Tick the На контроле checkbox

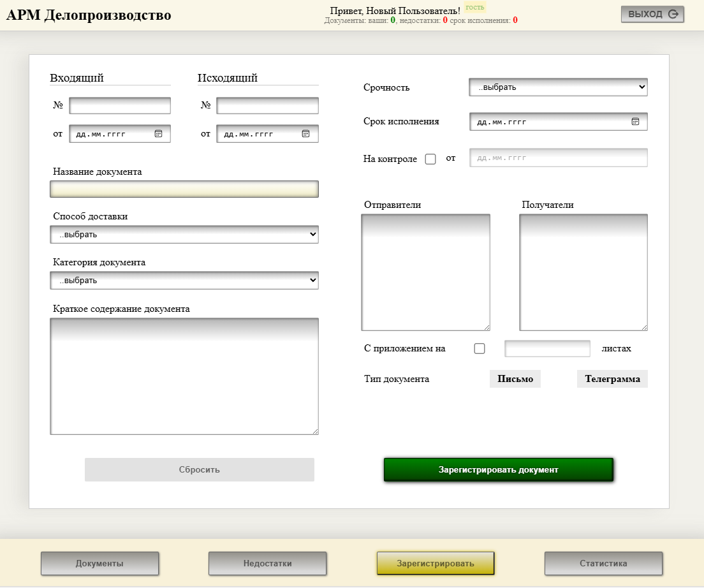point(430,159)
